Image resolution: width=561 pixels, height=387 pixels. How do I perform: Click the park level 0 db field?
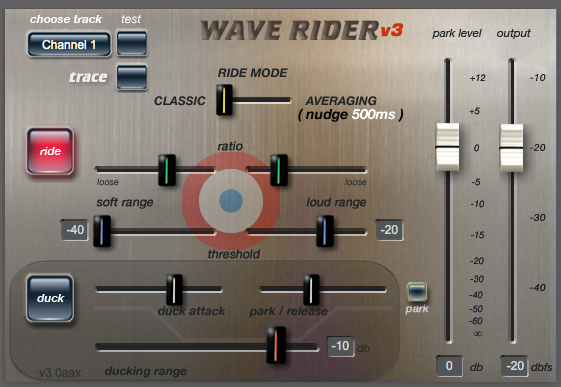(x=449, y=366)
